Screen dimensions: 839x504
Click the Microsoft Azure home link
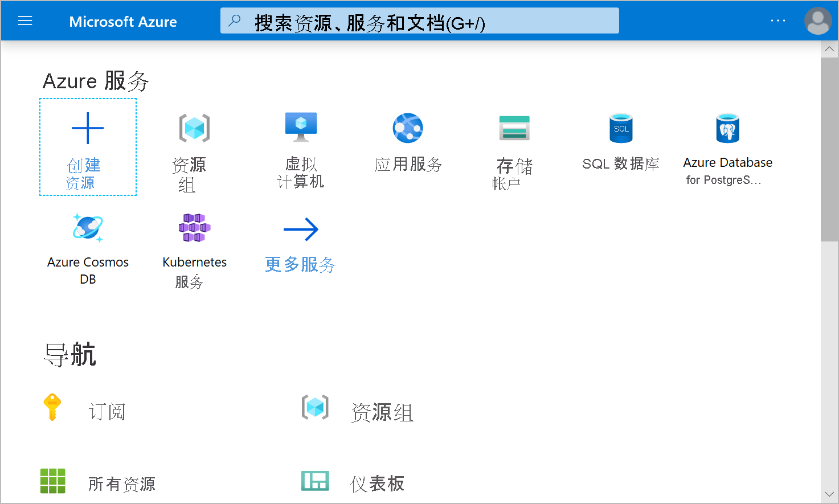click(123, 22)
